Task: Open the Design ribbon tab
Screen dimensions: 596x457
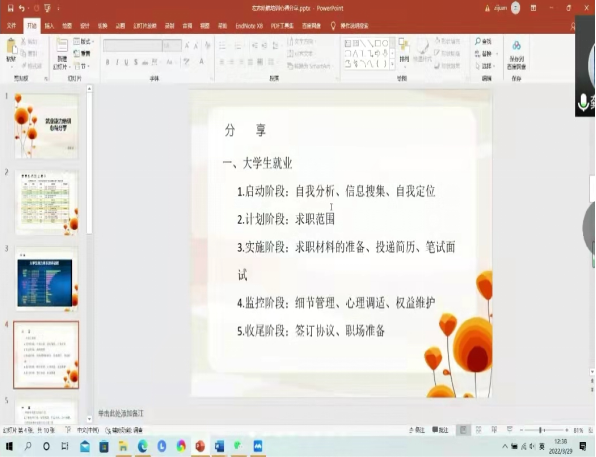Action: click(84, 26)
